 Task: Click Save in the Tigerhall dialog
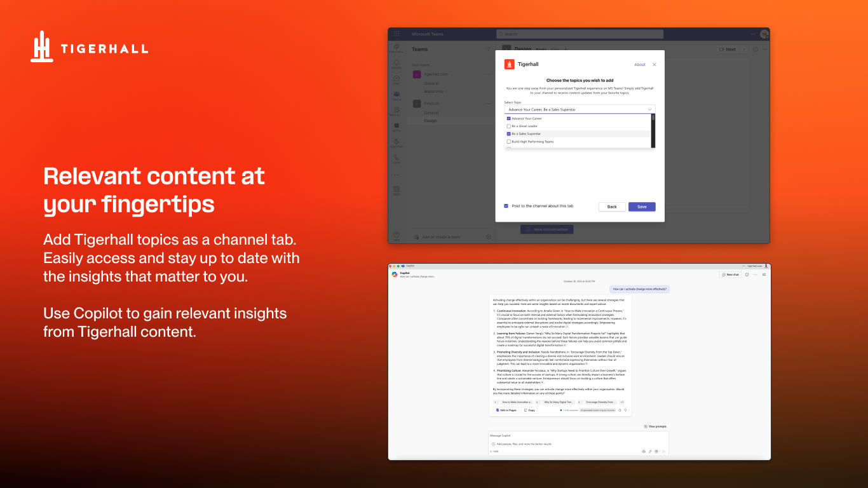(642, 207)
